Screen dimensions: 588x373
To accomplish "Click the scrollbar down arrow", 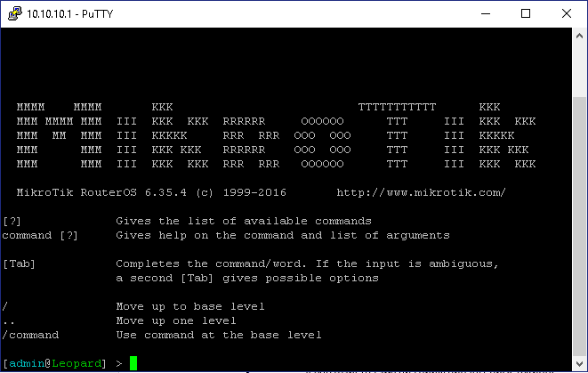I will point(579,363).
